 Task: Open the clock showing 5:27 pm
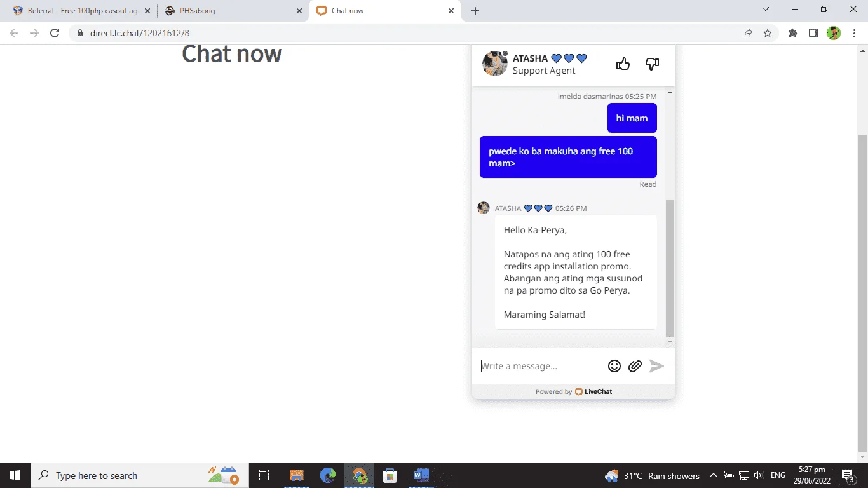[x=811, y=475]
